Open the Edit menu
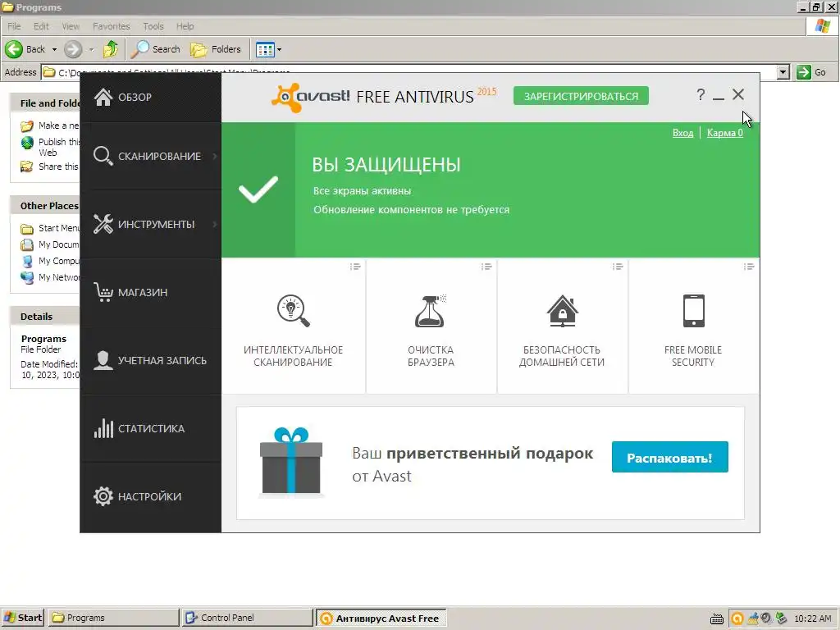The height and width of the screenshot is (630, 840). point(41,26)
